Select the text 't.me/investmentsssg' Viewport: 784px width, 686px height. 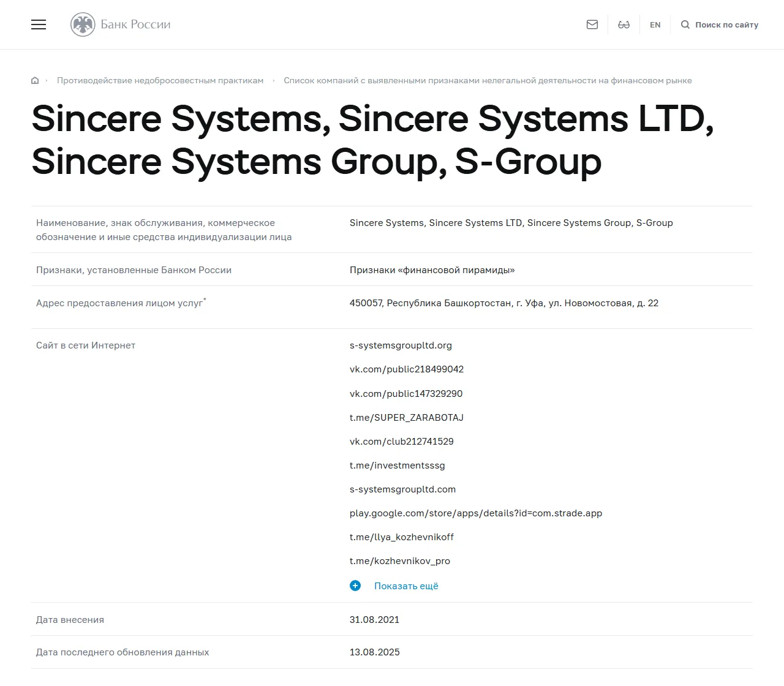point(398,465)
